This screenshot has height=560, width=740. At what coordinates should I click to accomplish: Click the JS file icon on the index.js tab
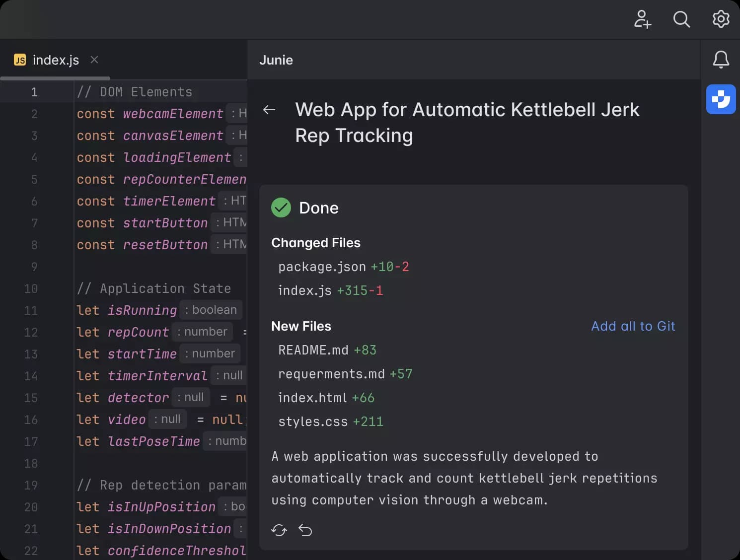tap(19, 60)
